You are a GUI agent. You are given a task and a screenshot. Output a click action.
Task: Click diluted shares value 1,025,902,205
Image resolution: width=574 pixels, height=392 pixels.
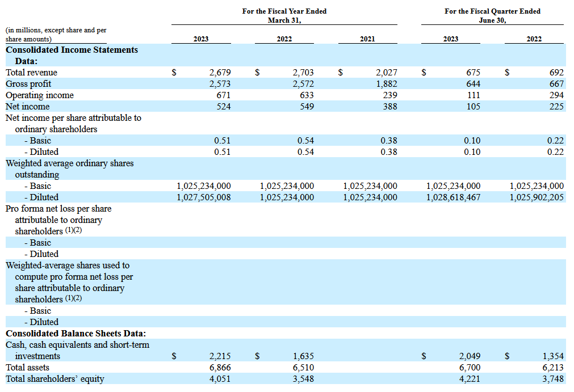537,197
